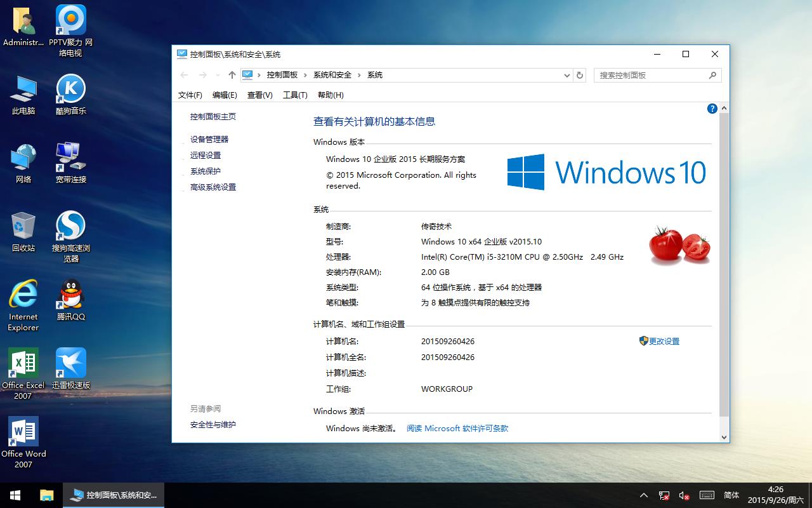Click the search magnifier icon
Viewport: 812px width, 508px height.
coord(712,75)
